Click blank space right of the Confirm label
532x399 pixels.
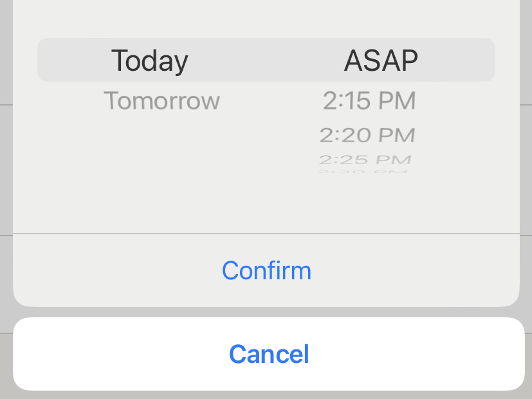[418, 270]
